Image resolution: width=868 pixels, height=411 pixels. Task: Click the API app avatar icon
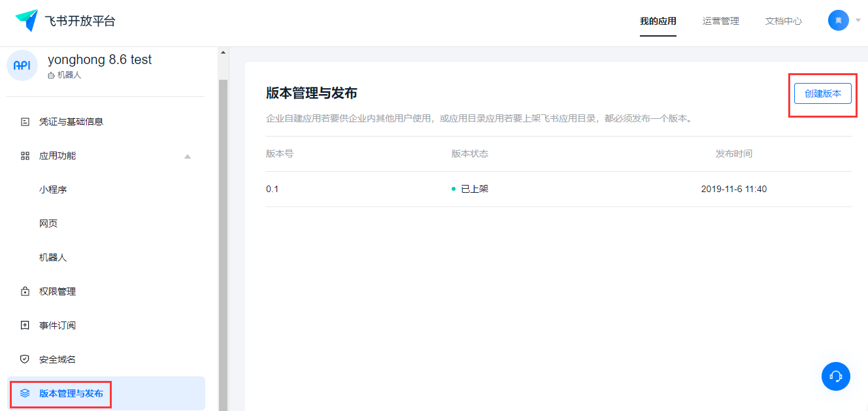[x=22, y=65]
